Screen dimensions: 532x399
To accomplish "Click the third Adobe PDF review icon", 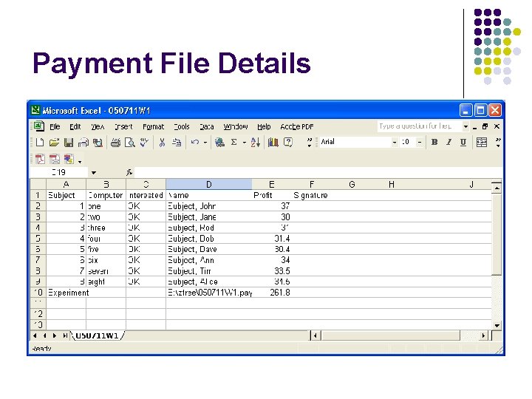I will tap(69, 159).
